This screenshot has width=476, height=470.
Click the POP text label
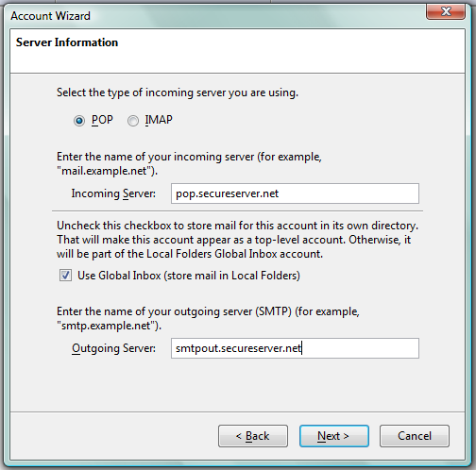pos(102,120)
